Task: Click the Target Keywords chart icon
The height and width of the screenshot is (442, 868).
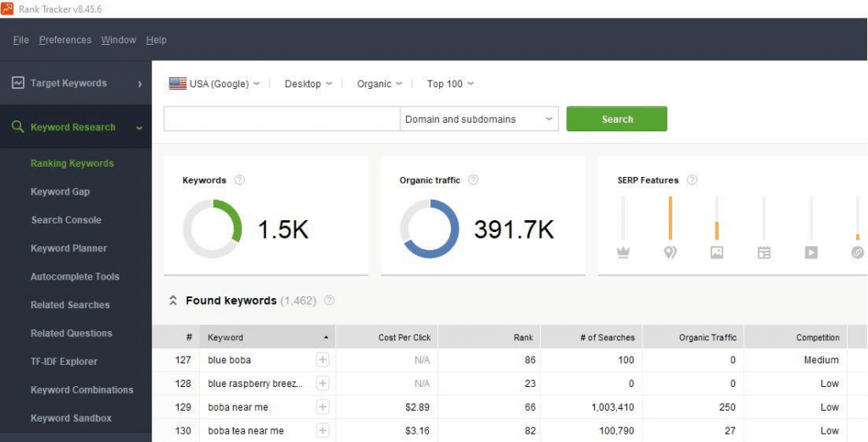Action: [x=19, y=83]
